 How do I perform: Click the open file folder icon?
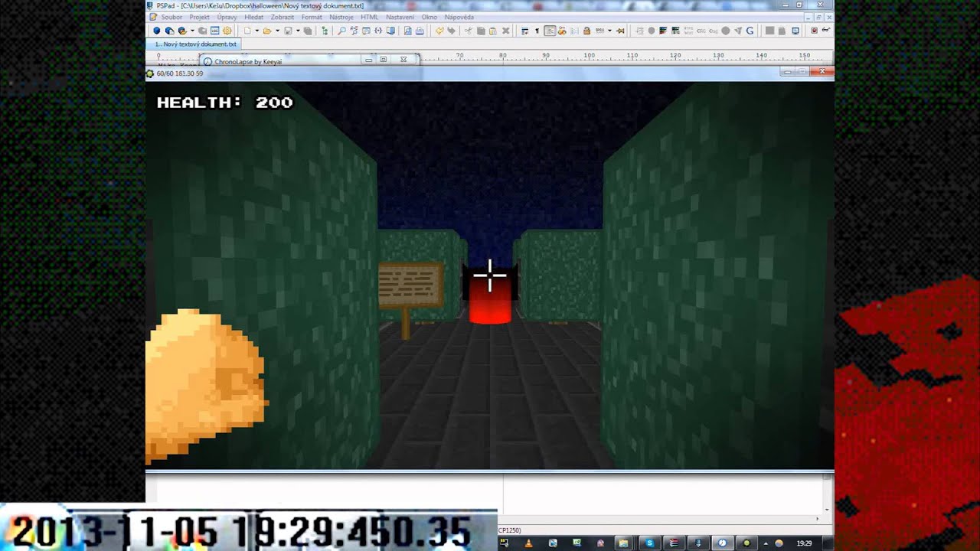[266, 31]
